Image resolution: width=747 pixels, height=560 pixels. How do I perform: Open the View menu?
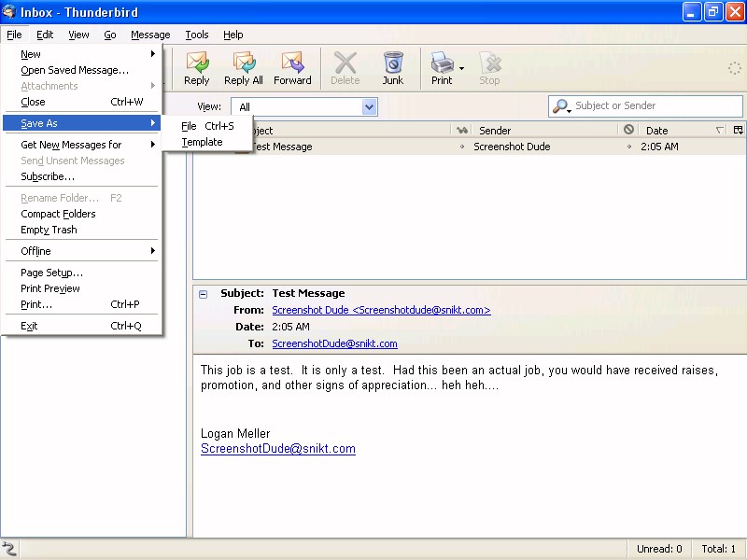(x=78, y=35)
